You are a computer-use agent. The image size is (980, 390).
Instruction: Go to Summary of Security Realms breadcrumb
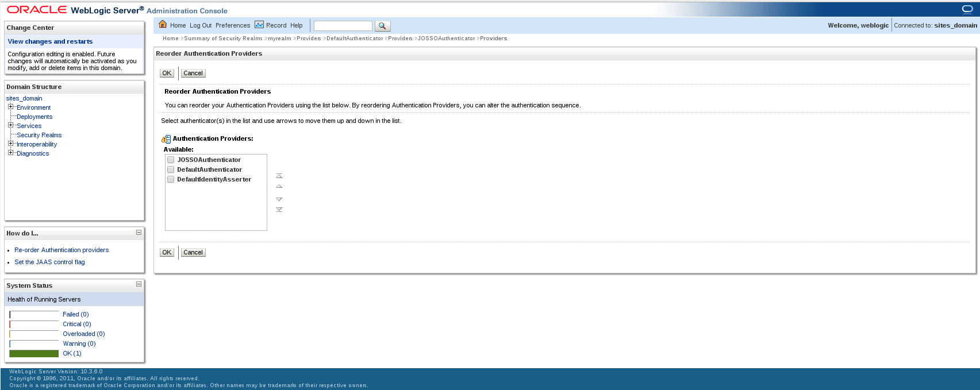click(x=223, y=38)
